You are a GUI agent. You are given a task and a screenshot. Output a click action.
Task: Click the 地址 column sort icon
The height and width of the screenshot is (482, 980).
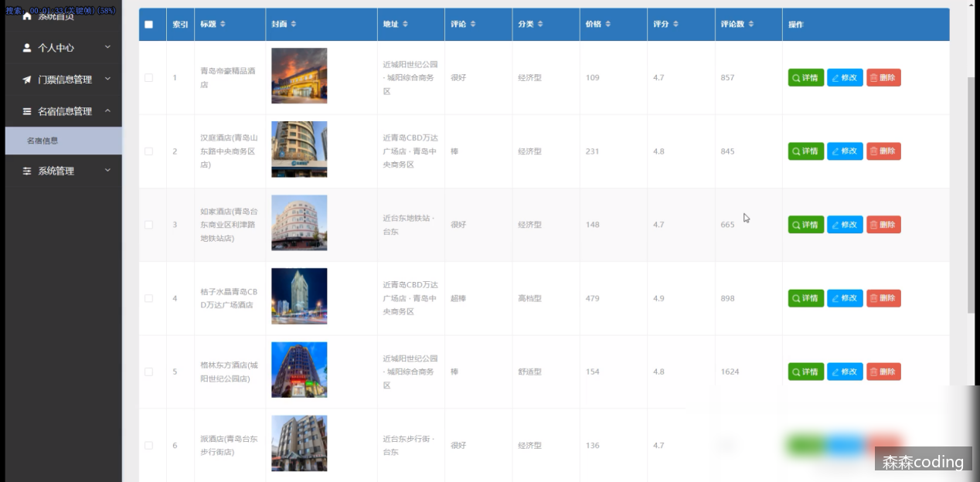[407, 25]
